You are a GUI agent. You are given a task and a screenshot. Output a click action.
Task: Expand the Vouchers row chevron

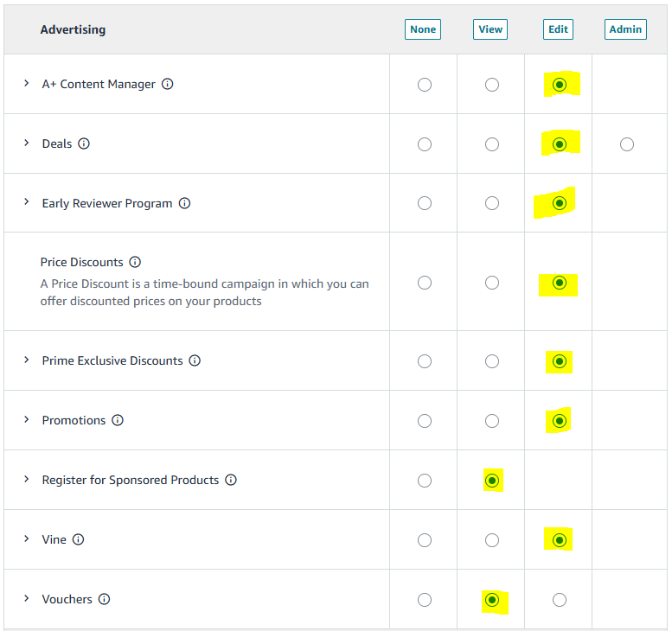pos(27,599)
